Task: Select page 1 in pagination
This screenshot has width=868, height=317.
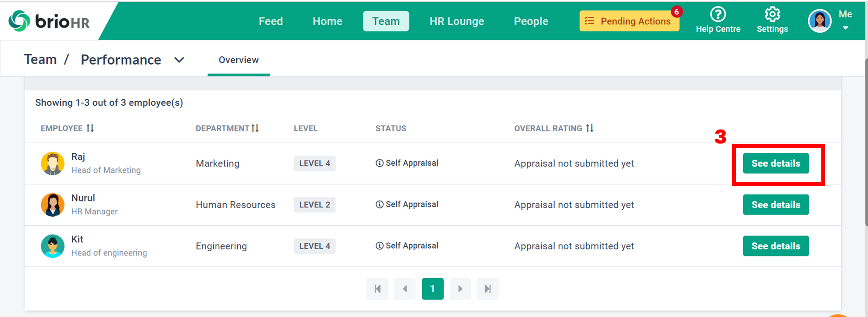Action: pos(433,289)
